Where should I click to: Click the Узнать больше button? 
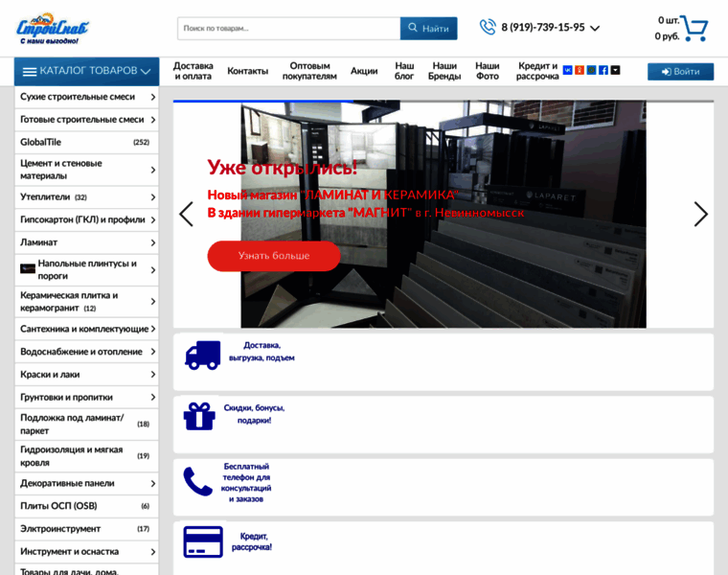[273, 256]
